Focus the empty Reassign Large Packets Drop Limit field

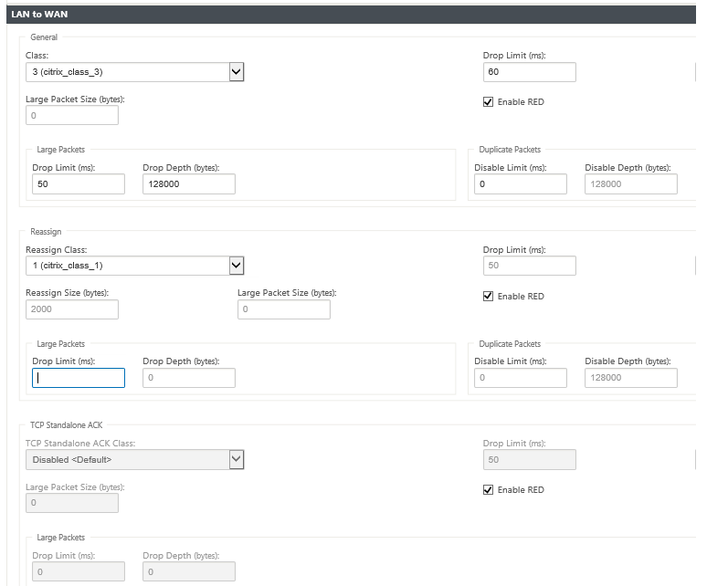click(79, 378)
